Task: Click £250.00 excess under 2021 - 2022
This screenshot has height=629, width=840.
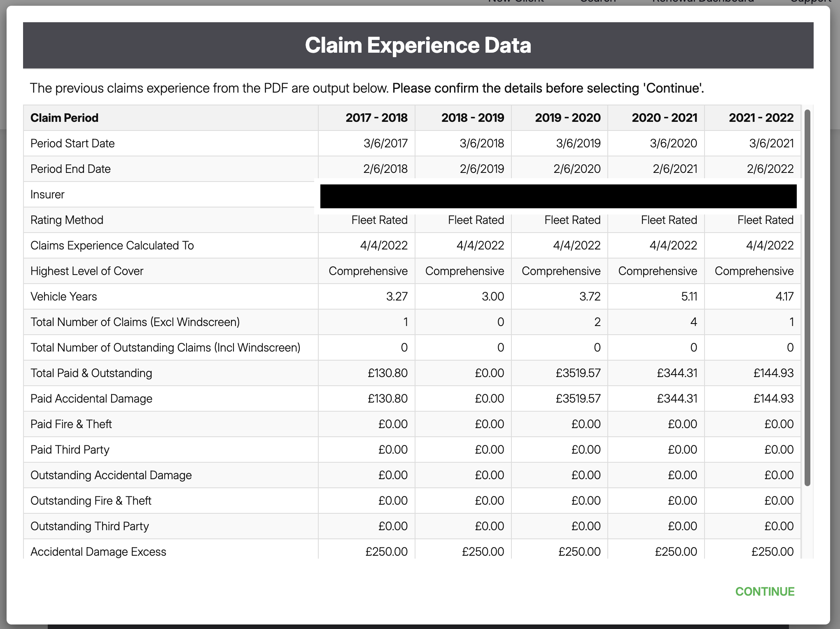Action: coord(772,552)
